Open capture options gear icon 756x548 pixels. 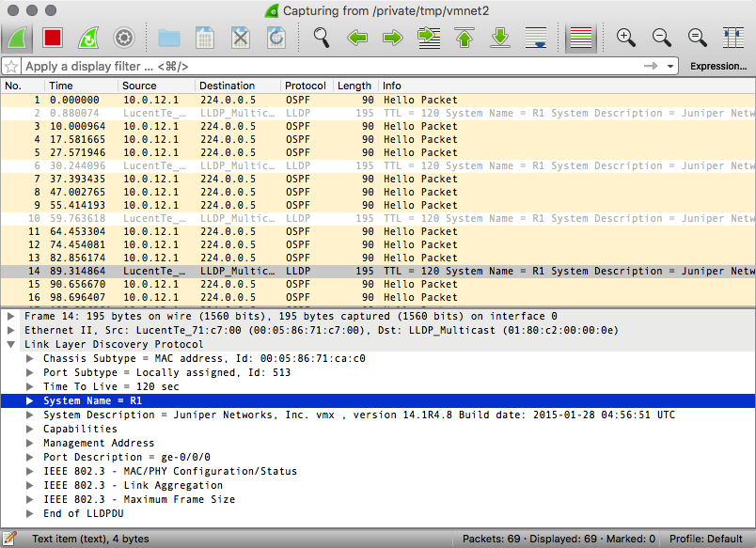tap(124, 38)
